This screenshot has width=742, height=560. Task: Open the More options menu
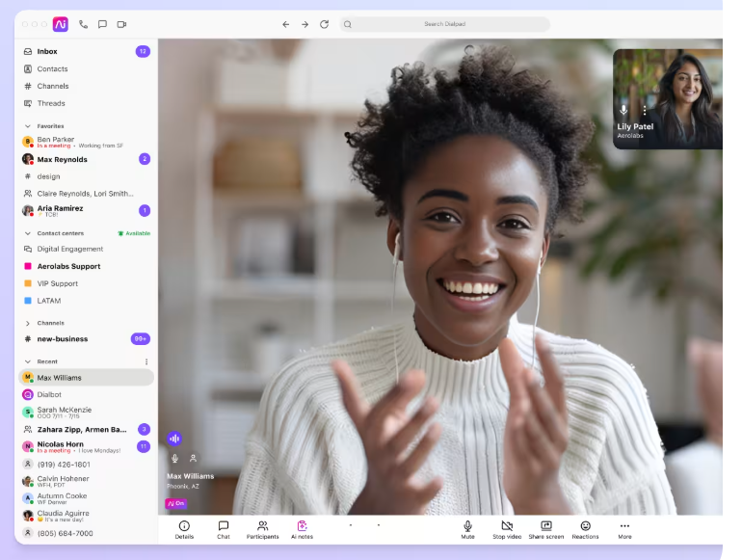[x=624, y=530]
